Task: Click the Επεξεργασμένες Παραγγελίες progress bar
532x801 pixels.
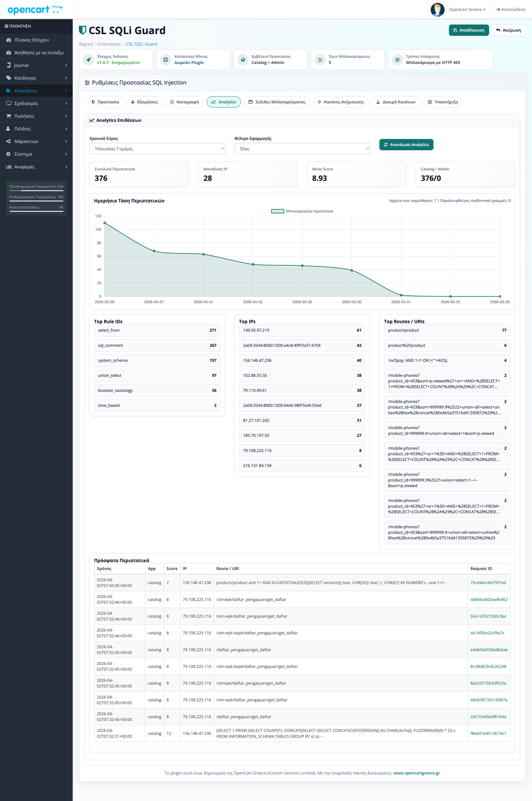Action: pos(36,201)
